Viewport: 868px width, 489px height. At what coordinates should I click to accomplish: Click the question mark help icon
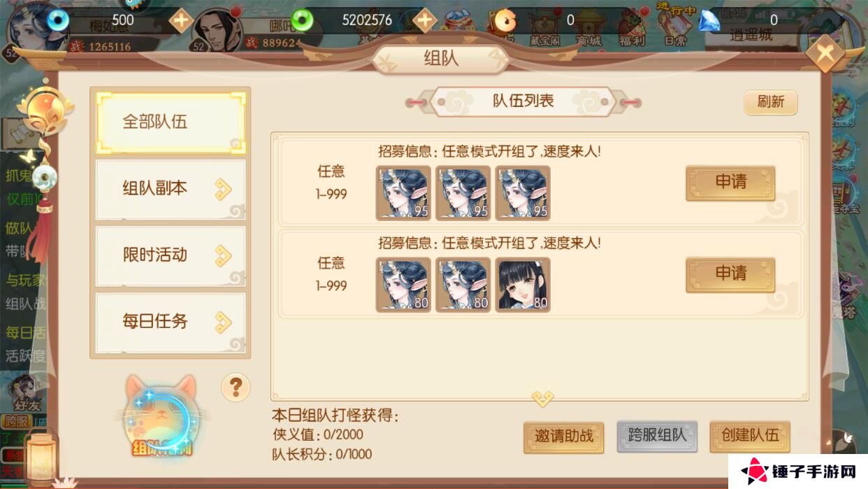(236, 386)
